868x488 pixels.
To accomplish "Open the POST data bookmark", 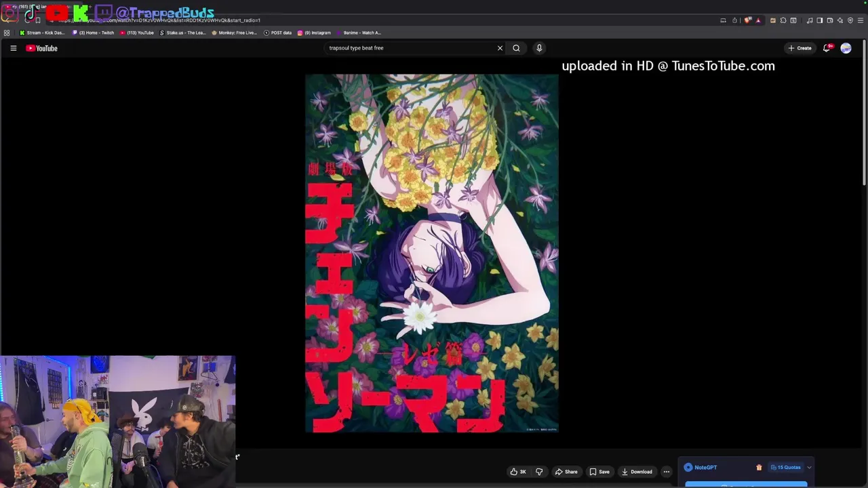I will click(278, 33).
